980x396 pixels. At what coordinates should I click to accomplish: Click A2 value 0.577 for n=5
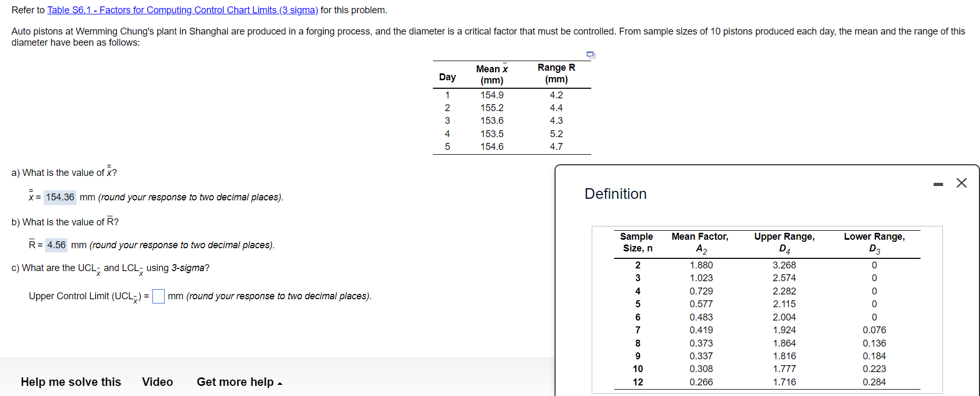click(x=701, y=304)
